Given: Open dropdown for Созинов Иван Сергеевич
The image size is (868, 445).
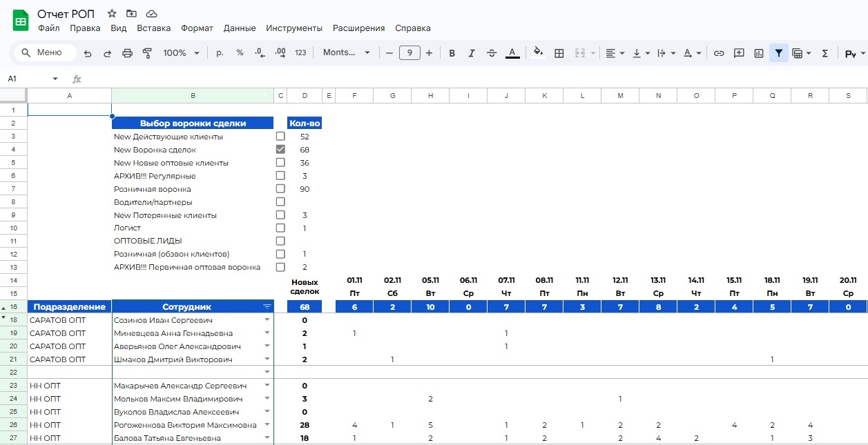Looking at the screenshot, I should click(x=267, y=320).
